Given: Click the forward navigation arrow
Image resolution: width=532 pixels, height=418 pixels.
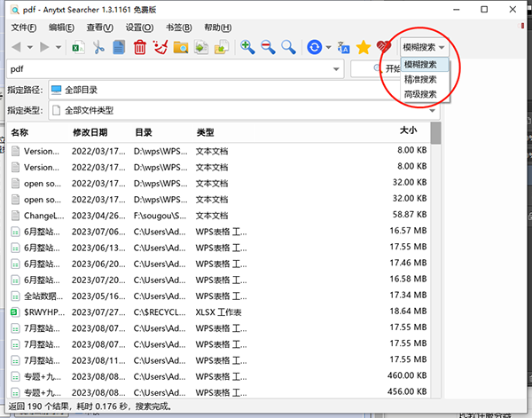Looking at the screenshot, I should pos(44,47).
